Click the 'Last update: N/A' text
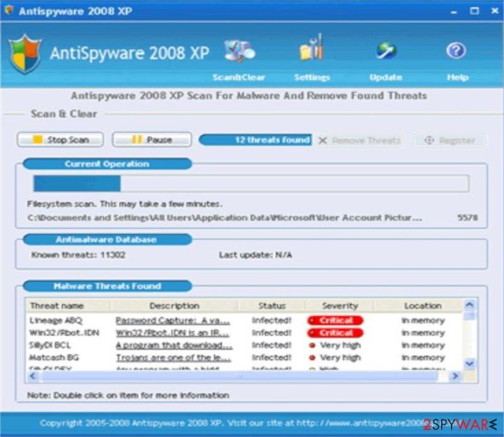The height and width of the screenshot is (437, 504). pyautogui.click(x=256, y=255)
